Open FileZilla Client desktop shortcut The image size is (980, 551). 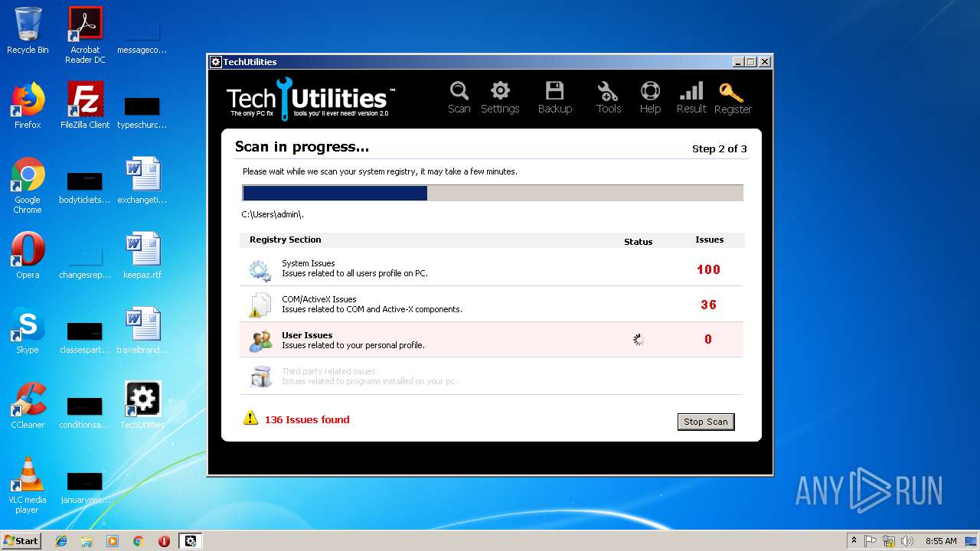point(85,106)
